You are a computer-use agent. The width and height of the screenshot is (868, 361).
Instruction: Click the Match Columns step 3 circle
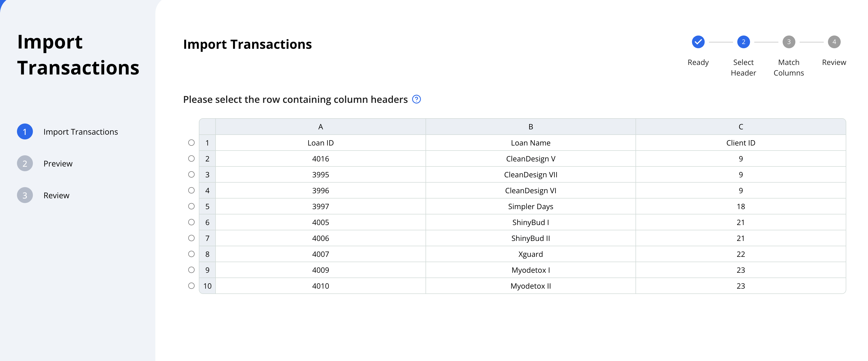coord(789,42)
